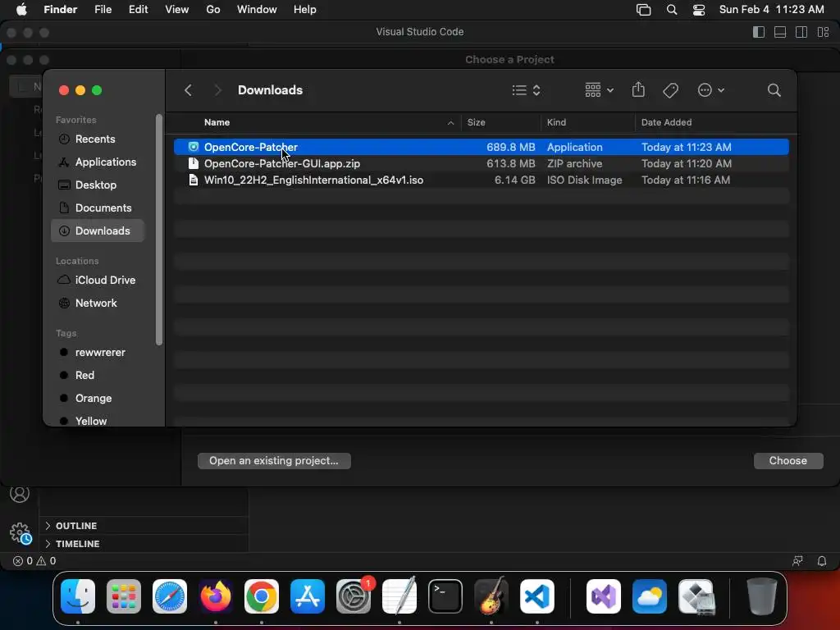Image resolution: width=840 pixels, height=630 pixels.
Task: Click the Finder window search icon
Action: pos(774,90)
